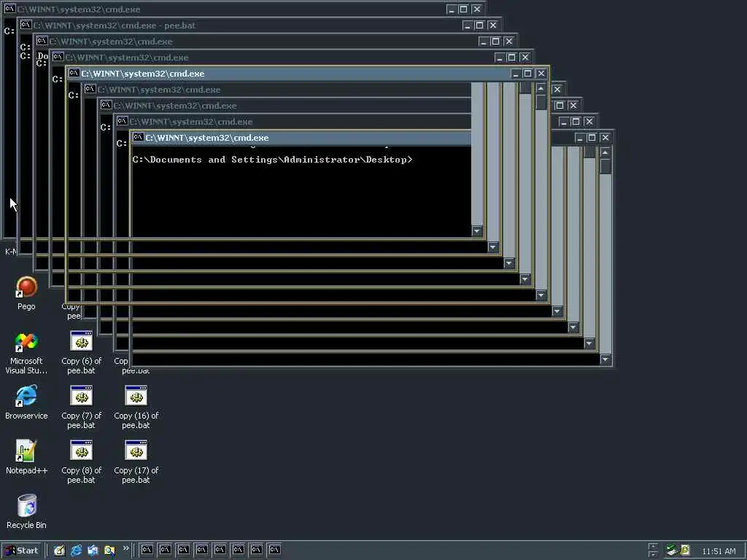
Task: Select the Copy (8) of pee.bat file
Action: click(x=82, y=462)
